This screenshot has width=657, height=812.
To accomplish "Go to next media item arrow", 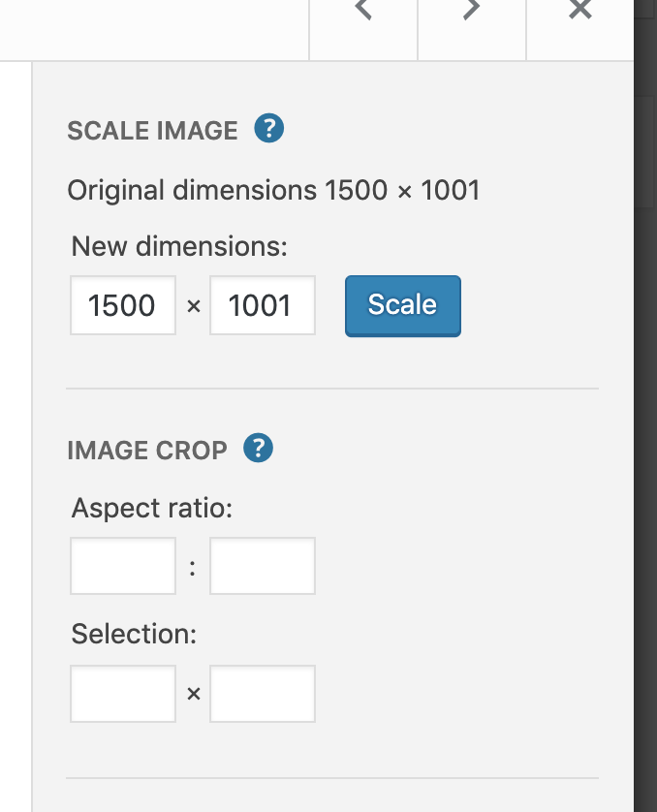I will pos(471,12).
